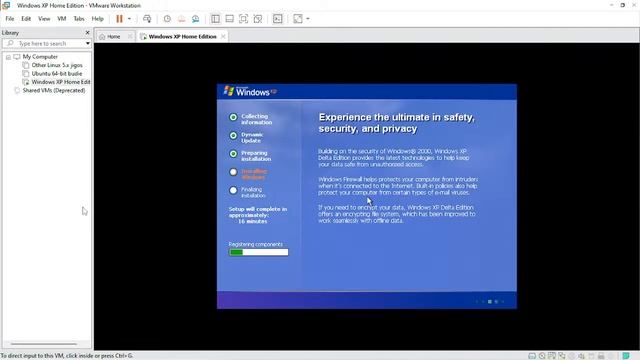This screenshot has width=640, height=360.
Task: Click the sound card status bar icon
Action: (x=581, y=356)
